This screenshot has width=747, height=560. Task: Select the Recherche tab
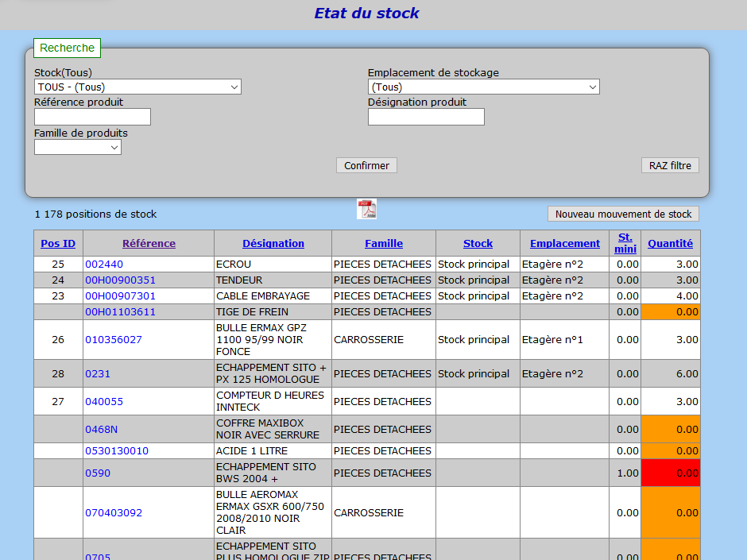(68, 48)
